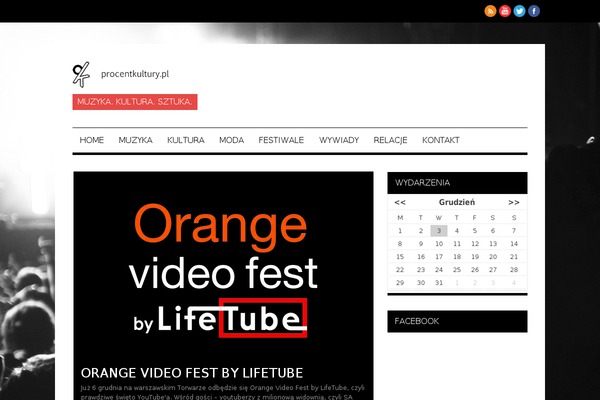Select day 10 in the calendar
600x400 pixels.
coord(439,244)
